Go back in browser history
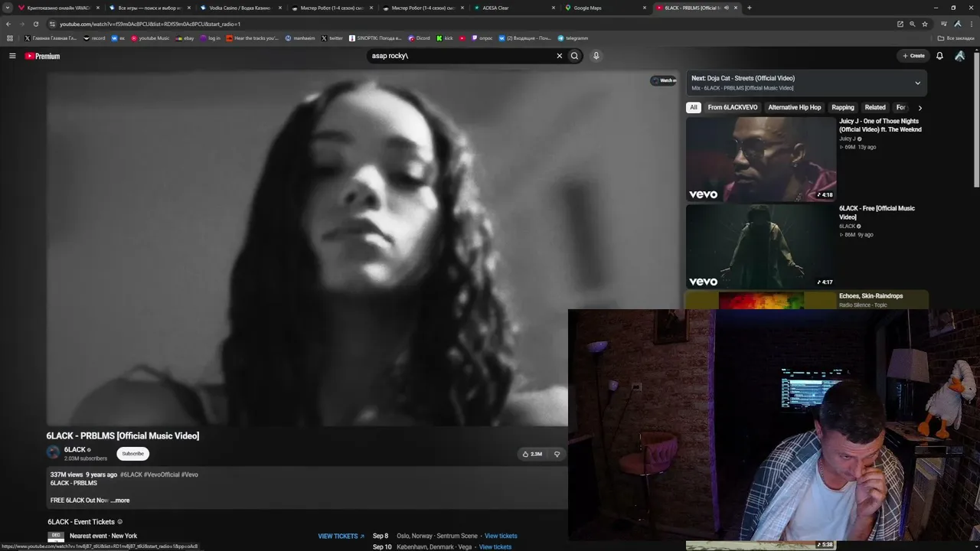The height and width of the screenshot is (551, 980). [x=8, y=24]
